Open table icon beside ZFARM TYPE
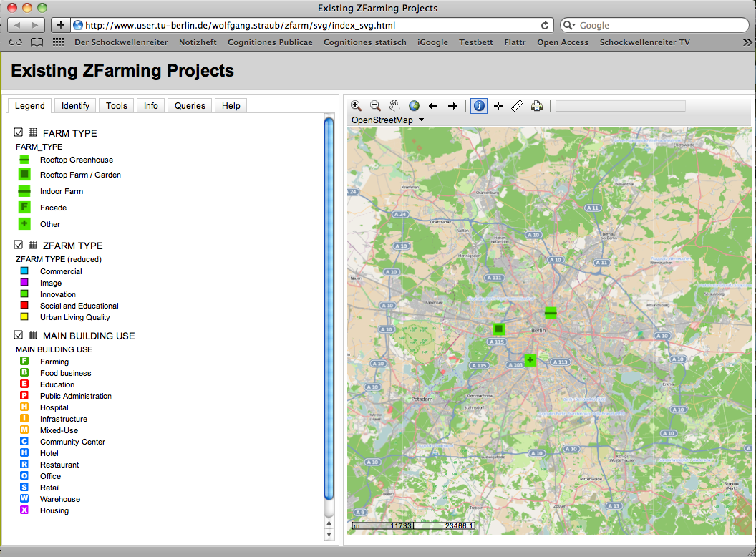756x557 pixels. click(x=33, y=245)
